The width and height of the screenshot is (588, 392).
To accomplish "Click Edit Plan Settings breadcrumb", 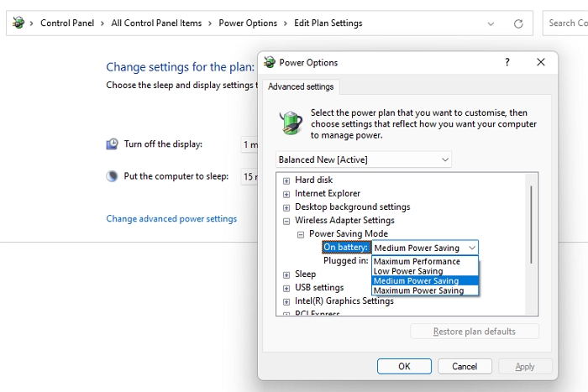I will 328,23.
